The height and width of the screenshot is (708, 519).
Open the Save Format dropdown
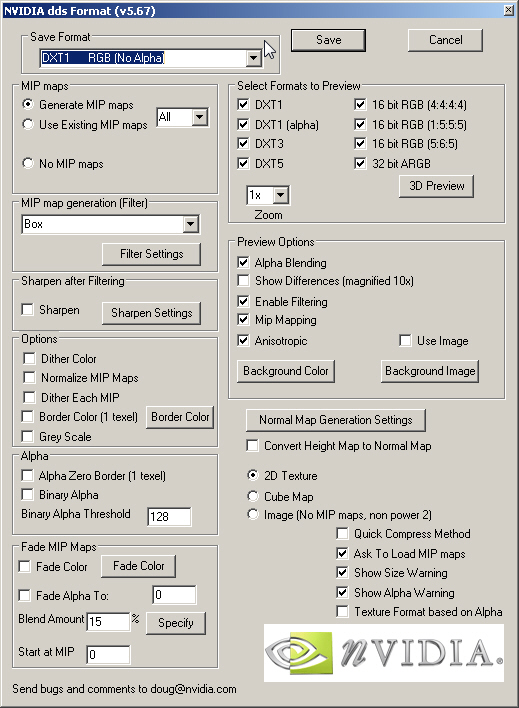coord(254,58)
